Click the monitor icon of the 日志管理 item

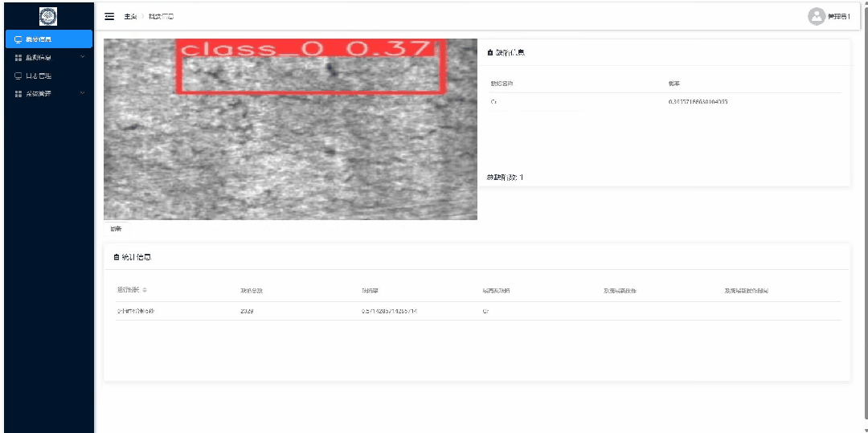(x=18, y=76)
